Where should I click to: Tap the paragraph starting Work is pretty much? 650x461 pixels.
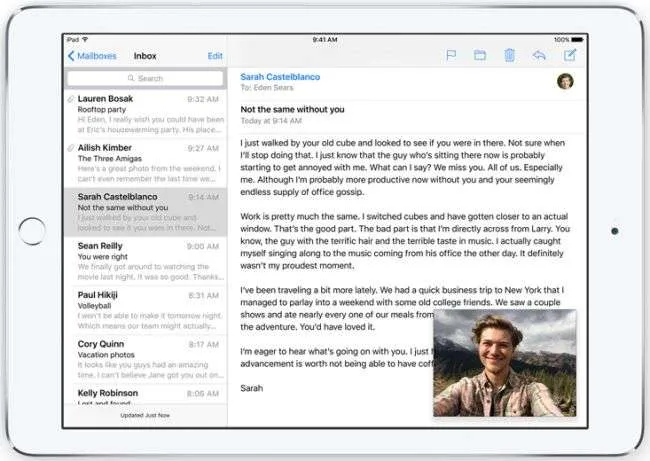[x=405, y=241]
